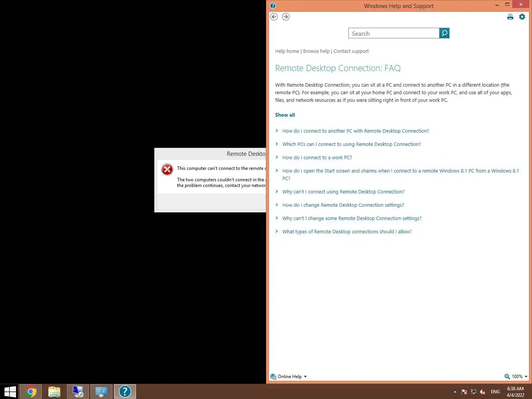532x399 pixels.
Task: Print this help topic
Action: 510,17
